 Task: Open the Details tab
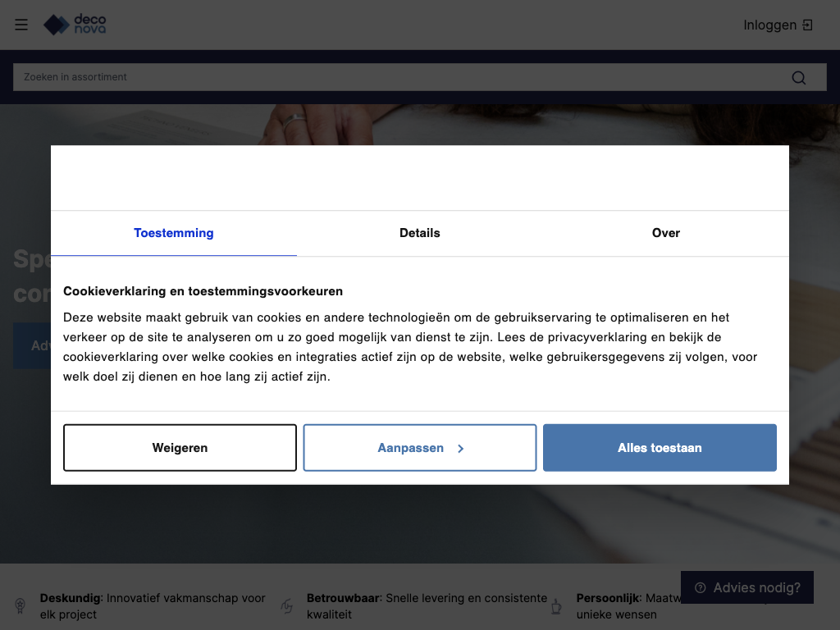pyautogui.click(x=420, y=233)
